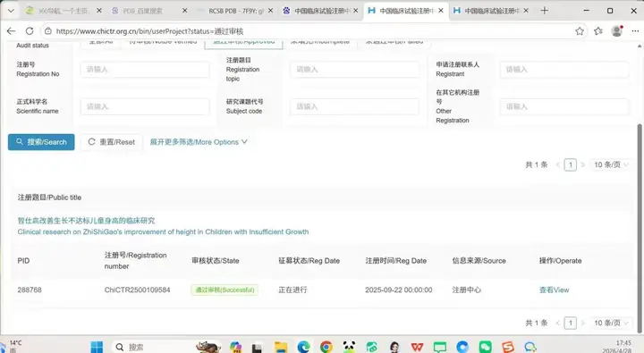Click the 正在进行 recruitment status cell
This screenshot has width=644, height=353.
(292, 290)
